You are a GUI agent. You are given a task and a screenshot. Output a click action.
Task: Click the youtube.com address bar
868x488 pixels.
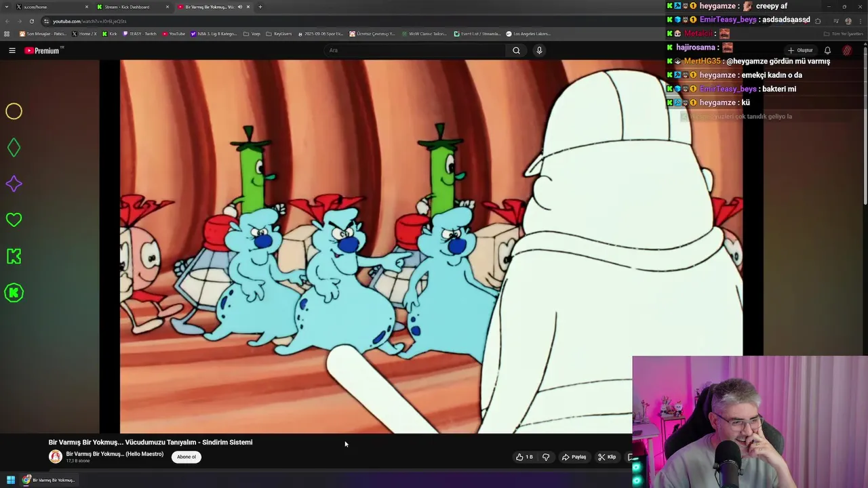[407, 21]
